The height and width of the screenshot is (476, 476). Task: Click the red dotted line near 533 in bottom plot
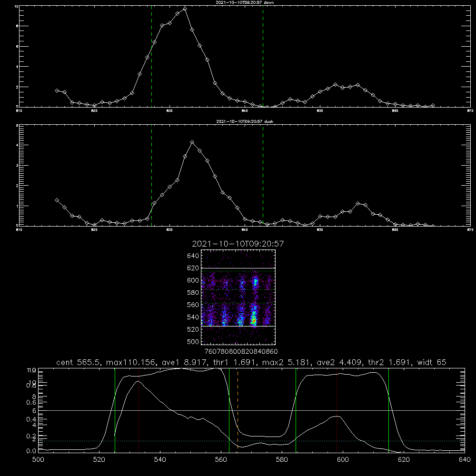coord(139,410)
